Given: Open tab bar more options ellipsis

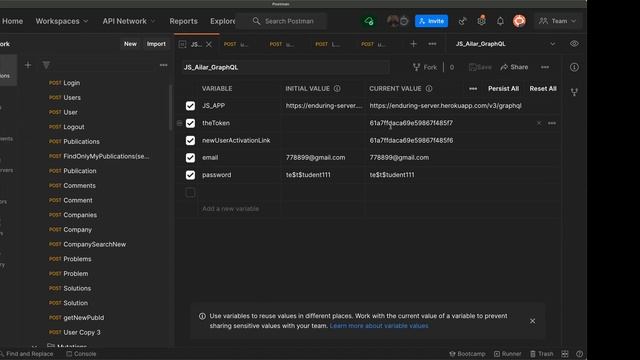Looking at the screenshot, I should (x=432, y=44).
